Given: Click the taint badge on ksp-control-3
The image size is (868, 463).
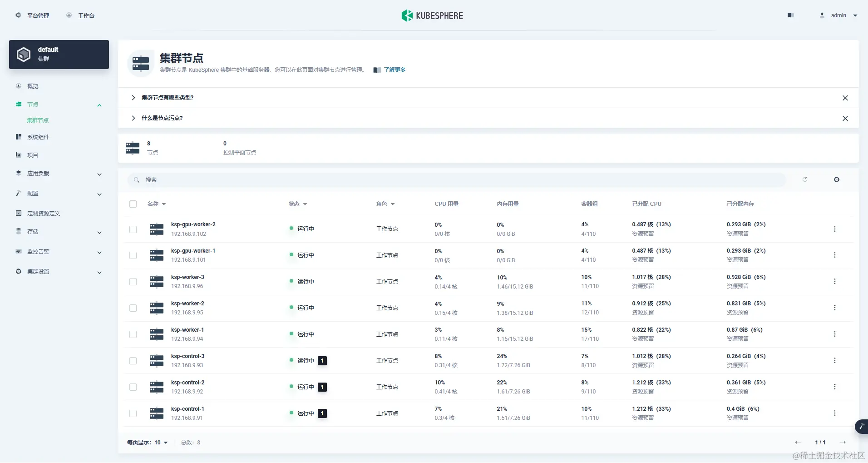Looking at the screenshot, I should coord(322,361).
